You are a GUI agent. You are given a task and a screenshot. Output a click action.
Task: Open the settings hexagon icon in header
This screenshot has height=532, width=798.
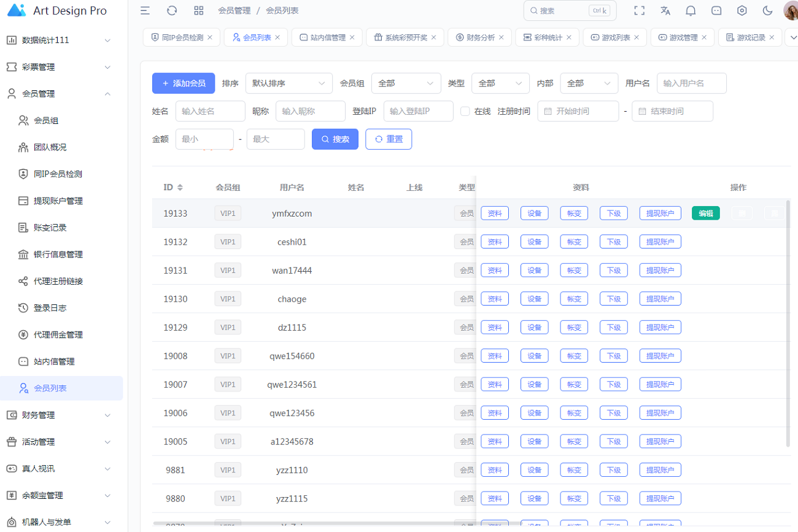(742, 10)
